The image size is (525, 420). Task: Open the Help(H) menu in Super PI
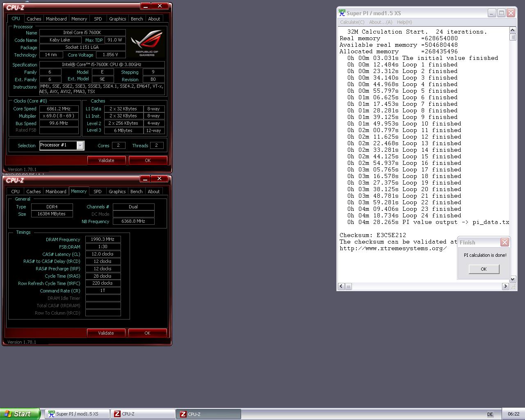404,22
